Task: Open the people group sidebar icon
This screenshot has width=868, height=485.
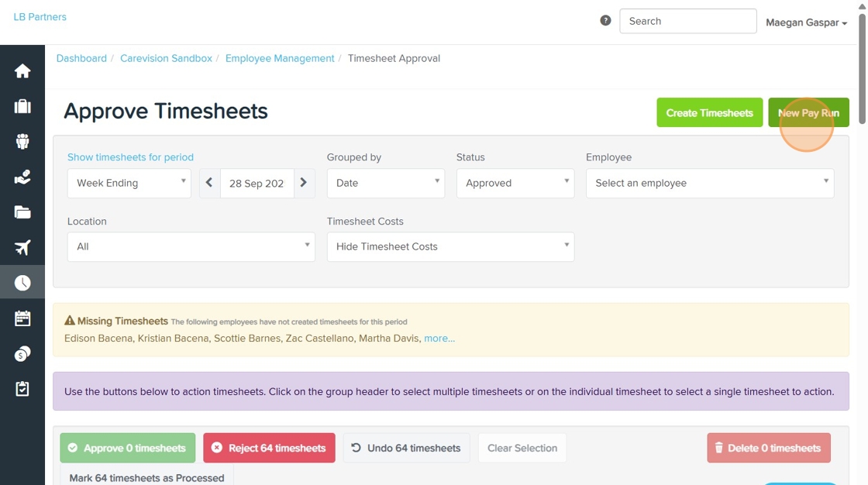Action: point(22,141)
